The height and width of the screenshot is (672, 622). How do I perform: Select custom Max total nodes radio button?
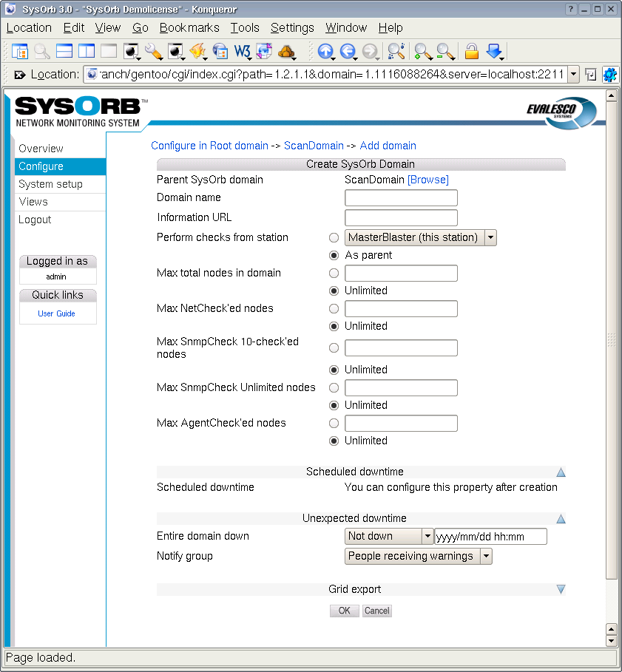[x=334, y=273]
